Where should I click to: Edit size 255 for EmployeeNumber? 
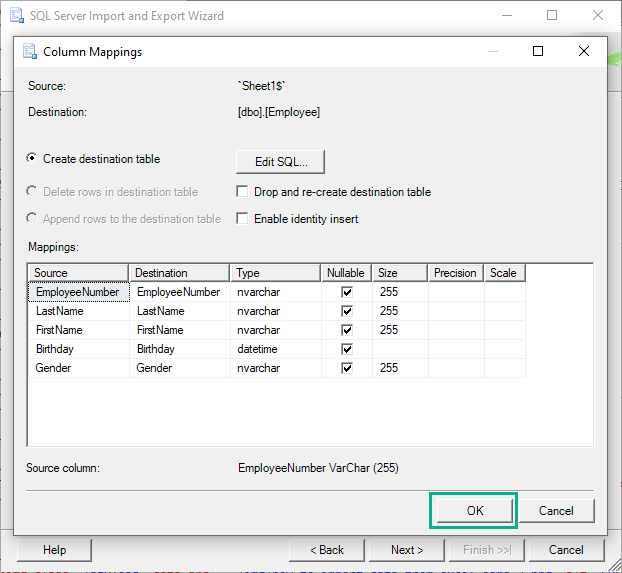[400, 292]
